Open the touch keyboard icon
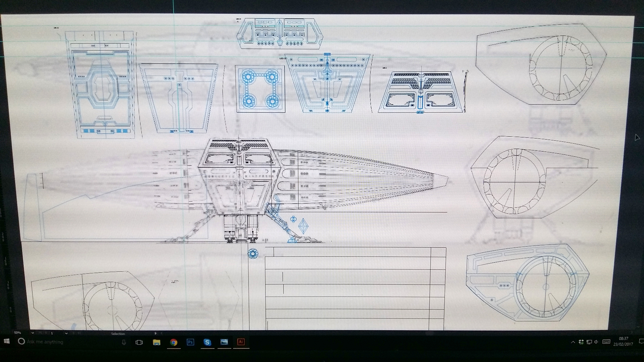The width and height of the screenshot is (644, 362). coord(606,341)
